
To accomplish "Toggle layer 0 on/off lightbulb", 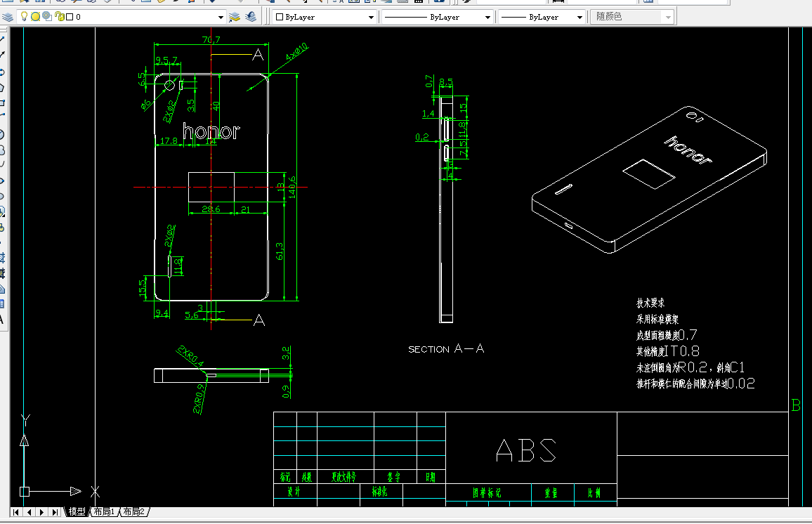I will (24, 17).
